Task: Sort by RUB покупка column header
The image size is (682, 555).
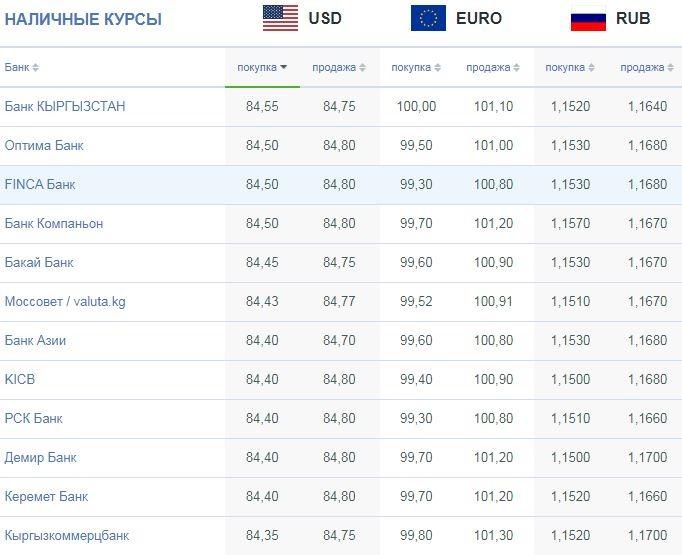Action: (570, 67)
